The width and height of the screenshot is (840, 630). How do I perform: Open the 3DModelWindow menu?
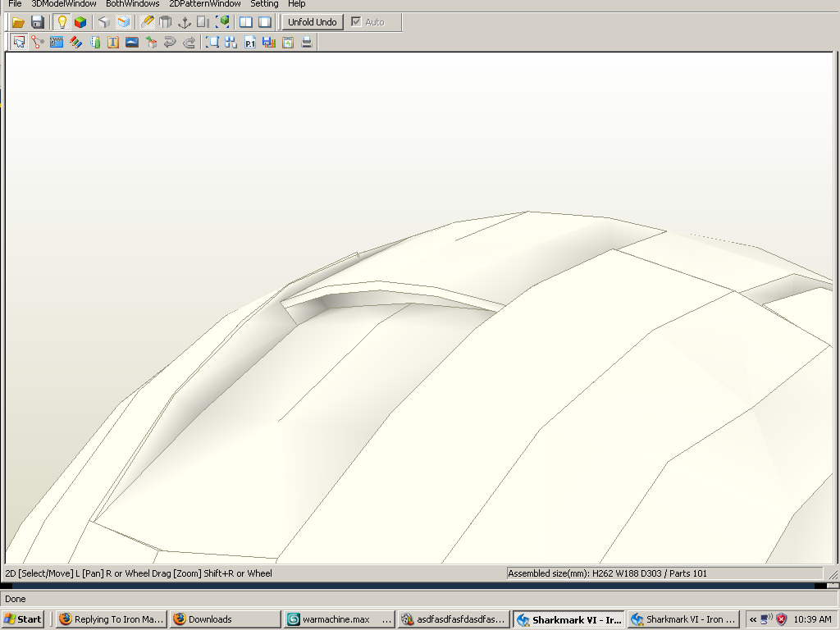pyautogui.click(x=64, y=4)
